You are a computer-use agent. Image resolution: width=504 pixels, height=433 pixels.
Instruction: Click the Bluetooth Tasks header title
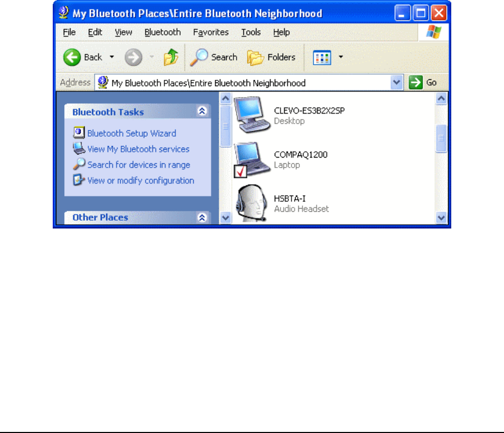tap(108, 112)
